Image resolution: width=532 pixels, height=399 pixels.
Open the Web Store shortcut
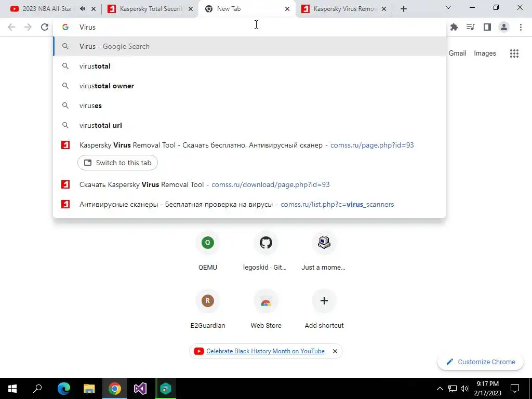point(265,310)
